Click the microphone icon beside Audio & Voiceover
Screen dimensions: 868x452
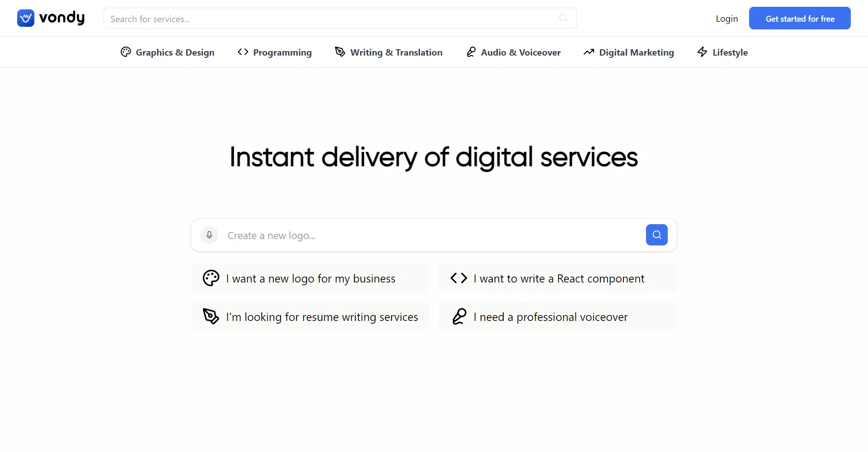tap(471, 52)
